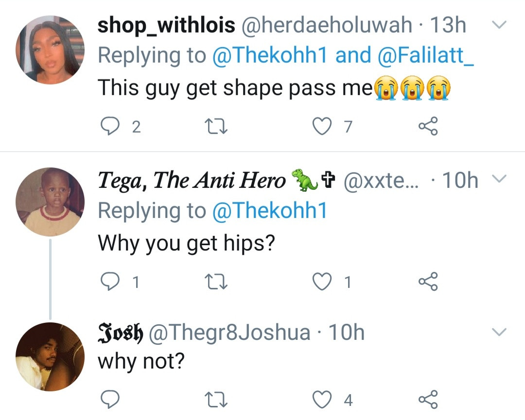Expand the menu chevron on Tega's tweet
This screenshot has width=525, height=420.
pos(499,180)
